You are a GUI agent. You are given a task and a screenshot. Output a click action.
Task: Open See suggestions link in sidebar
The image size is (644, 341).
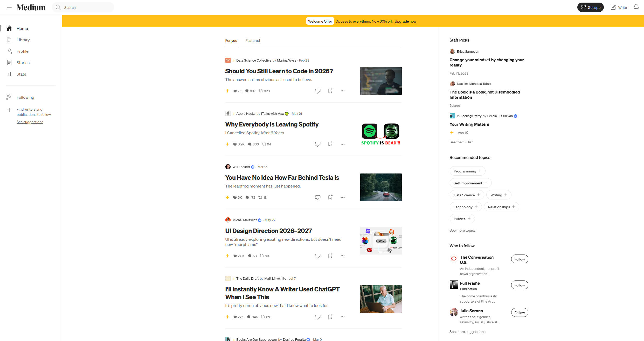pos(30,122)
